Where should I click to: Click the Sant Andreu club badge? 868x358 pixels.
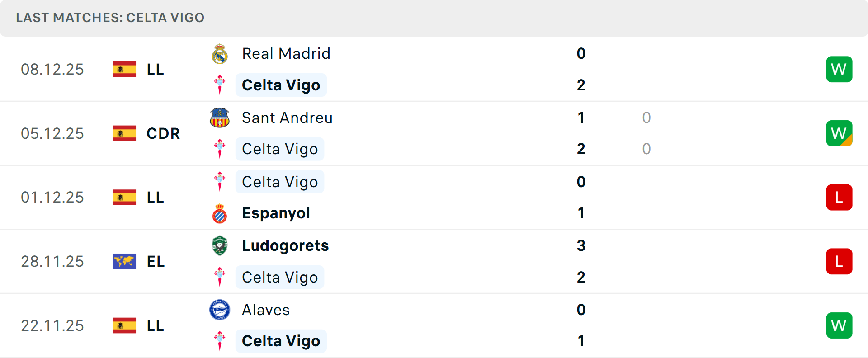220,118
